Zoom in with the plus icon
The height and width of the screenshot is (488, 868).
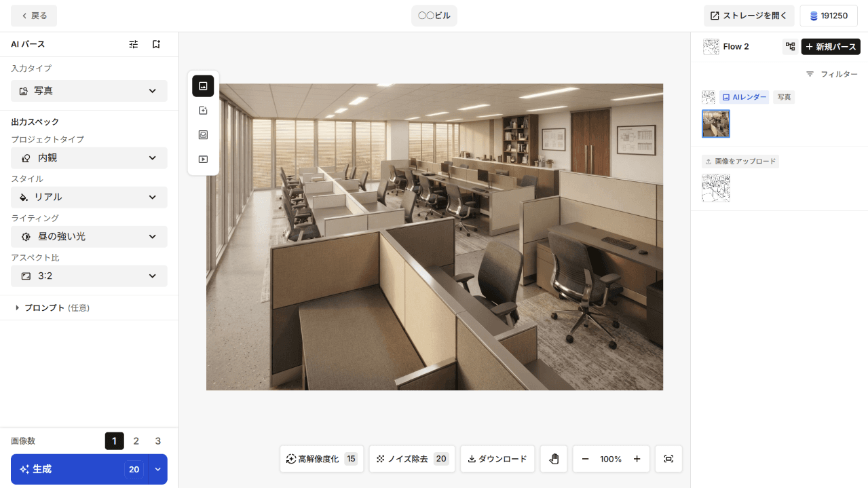pyautogui.click(x=637, y=459)
